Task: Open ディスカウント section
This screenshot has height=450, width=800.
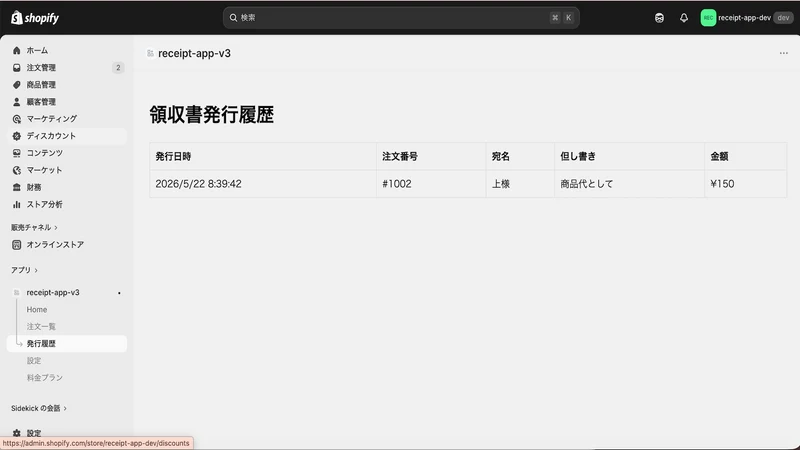Action: tap(67, 136)
